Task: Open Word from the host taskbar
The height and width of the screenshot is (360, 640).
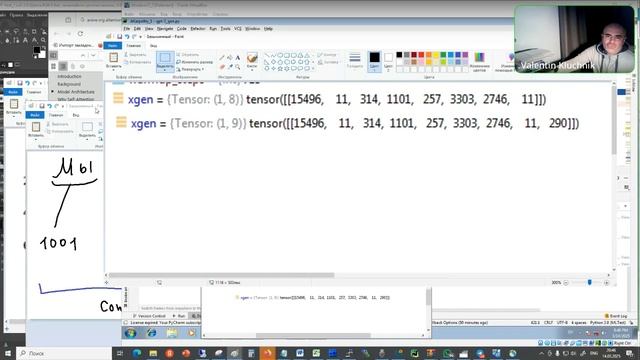Action: pos(300,353)
